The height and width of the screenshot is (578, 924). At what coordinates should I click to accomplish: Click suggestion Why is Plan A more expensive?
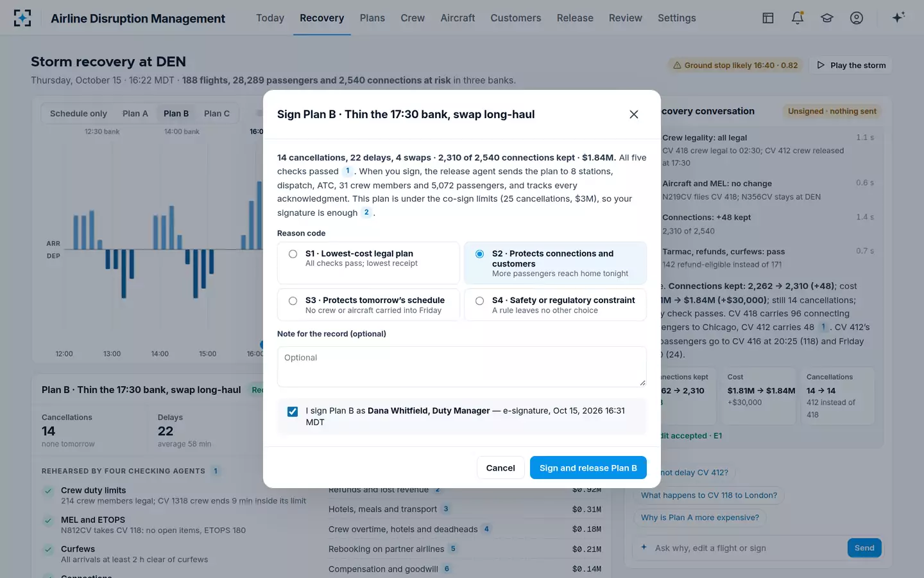tap(700, 518)
